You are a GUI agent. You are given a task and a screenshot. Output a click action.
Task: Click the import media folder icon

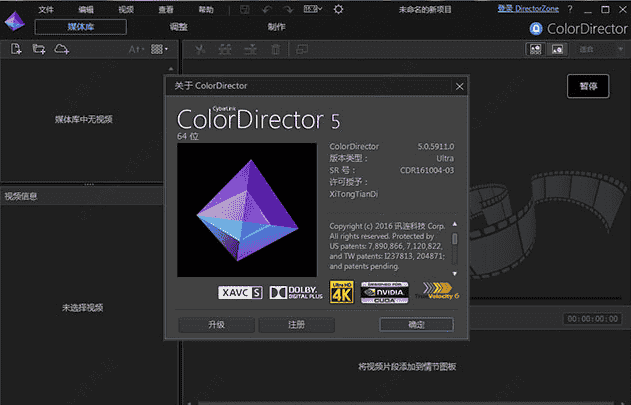click(x=38, y=48)
